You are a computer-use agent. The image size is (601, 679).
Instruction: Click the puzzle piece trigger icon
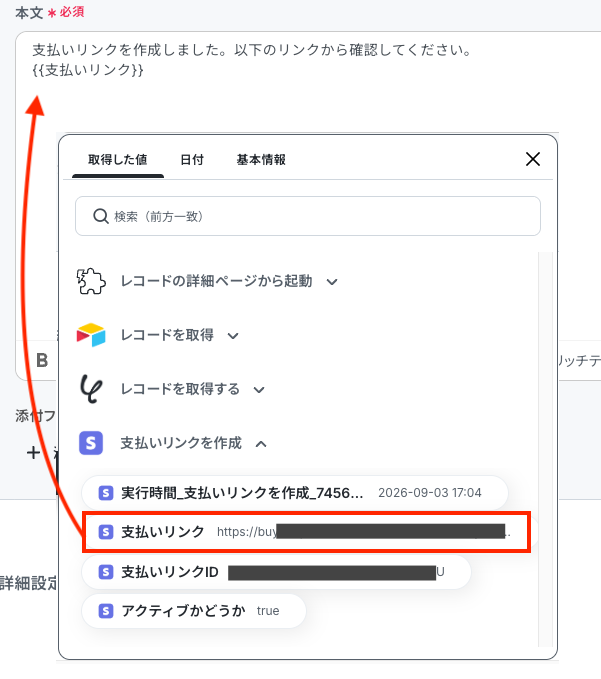coord(91,281)
